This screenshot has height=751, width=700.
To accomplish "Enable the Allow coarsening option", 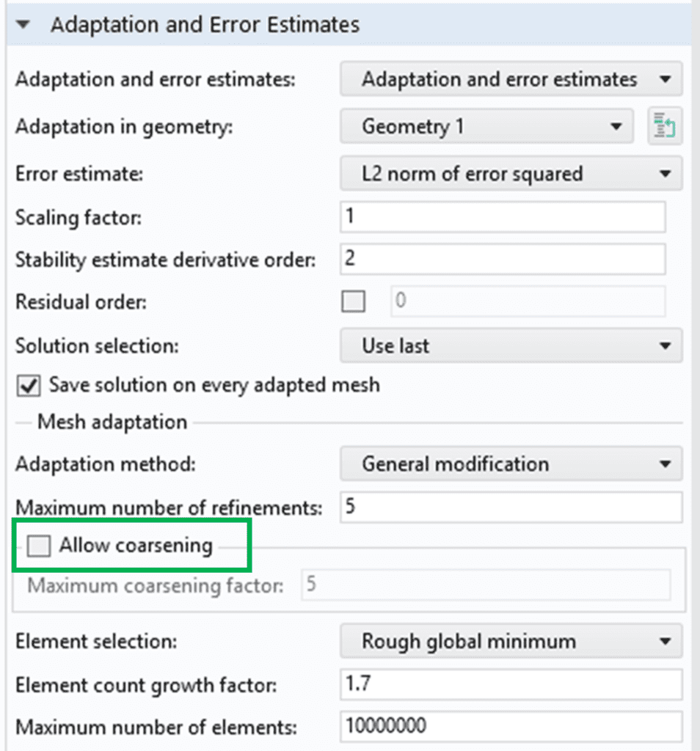I will click(x=38, y=545).
